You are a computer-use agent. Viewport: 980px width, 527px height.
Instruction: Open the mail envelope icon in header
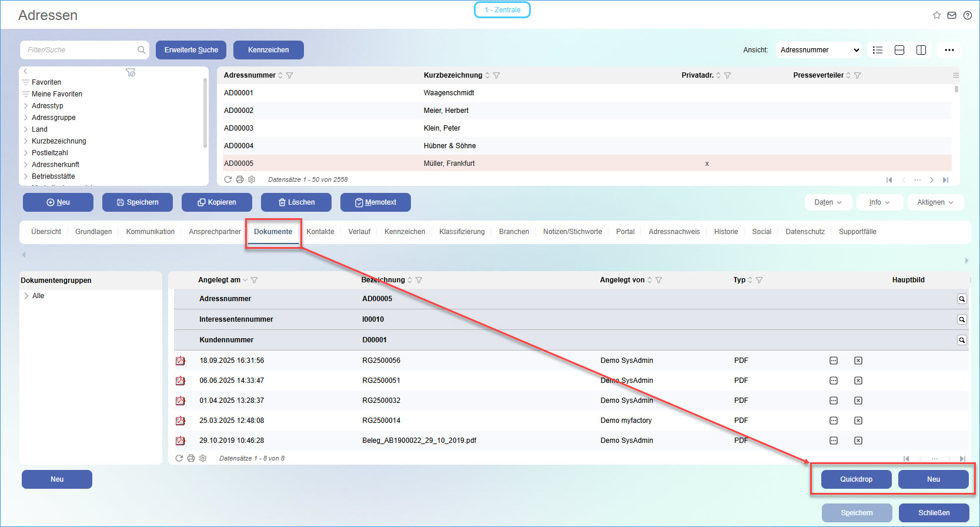pos(952,15)
